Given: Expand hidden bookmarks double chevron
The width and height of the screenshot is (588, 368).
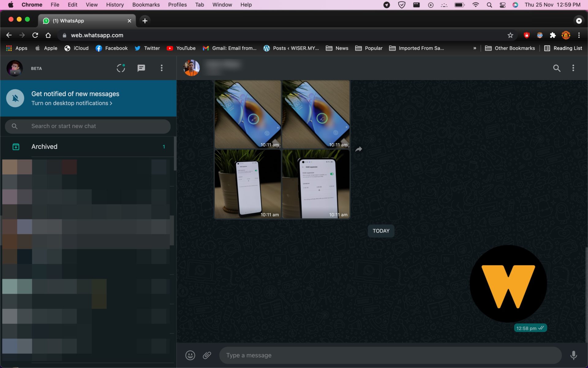Looking at the screenshot, I should (x=475, y=48).
